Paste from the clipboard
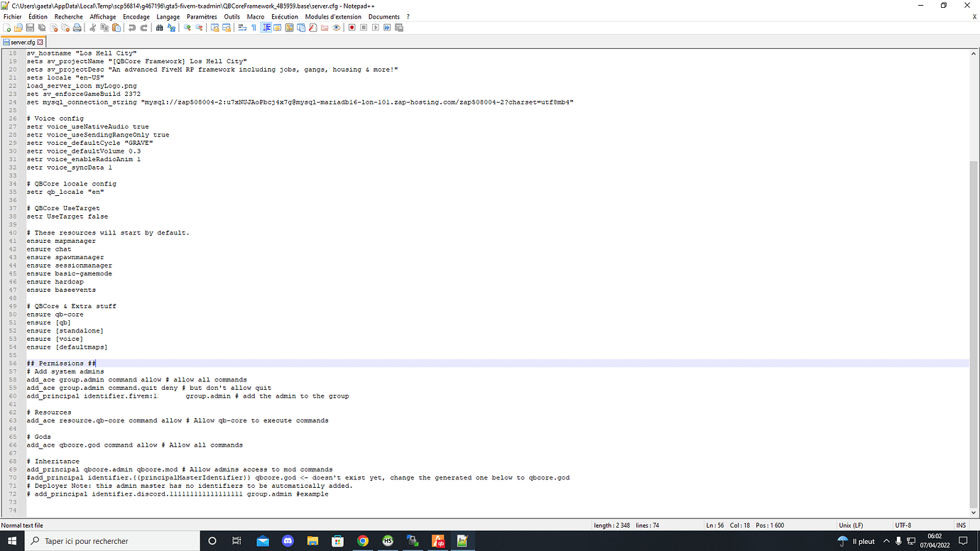This screenshot has height=551, width=980. coord(115,28)
